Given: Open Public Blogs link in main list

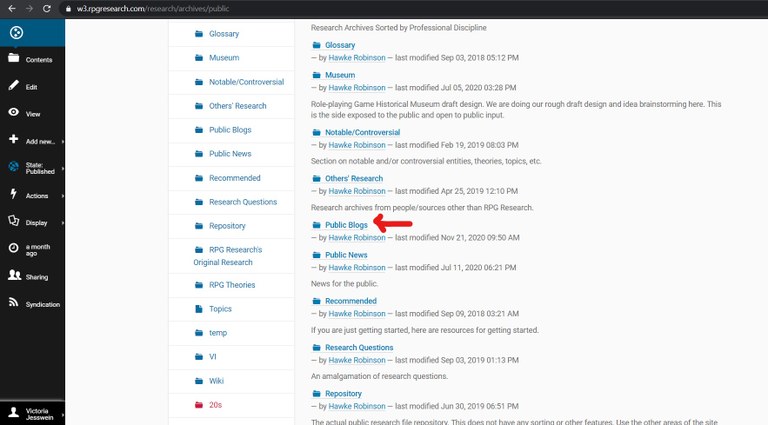Looking at the screenshot, I should point(346,225).
